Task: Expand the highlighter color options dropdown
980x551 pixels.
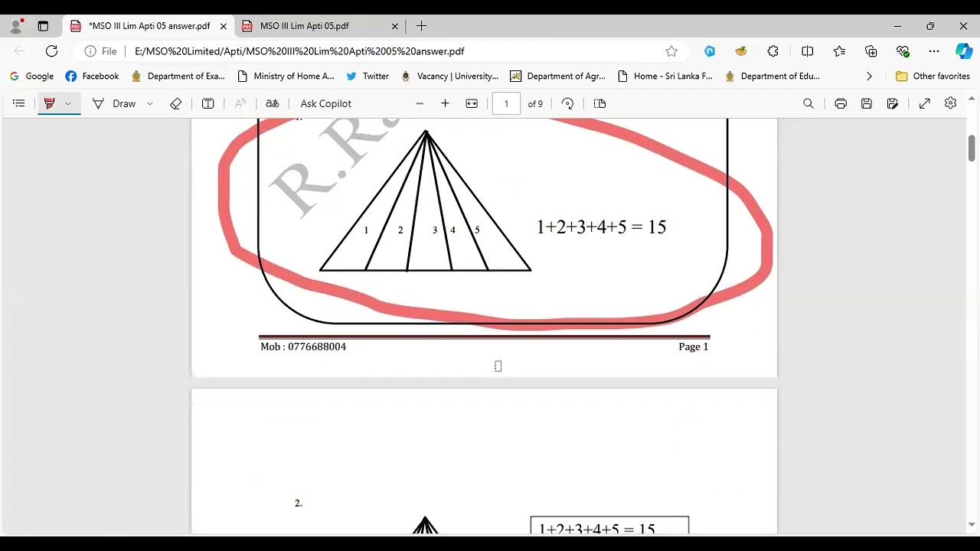Action: 68,103
